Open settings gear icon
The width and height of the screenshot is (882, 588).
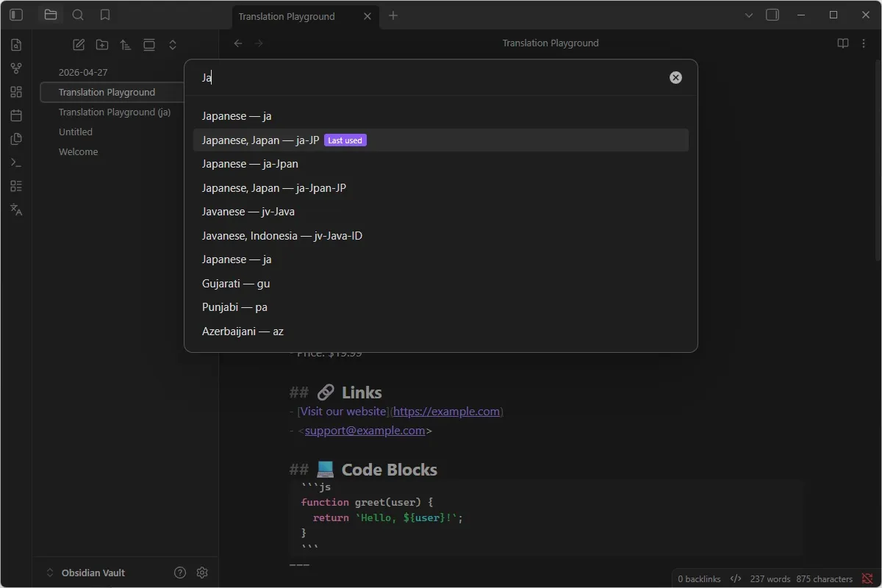(x=203, y=573)
